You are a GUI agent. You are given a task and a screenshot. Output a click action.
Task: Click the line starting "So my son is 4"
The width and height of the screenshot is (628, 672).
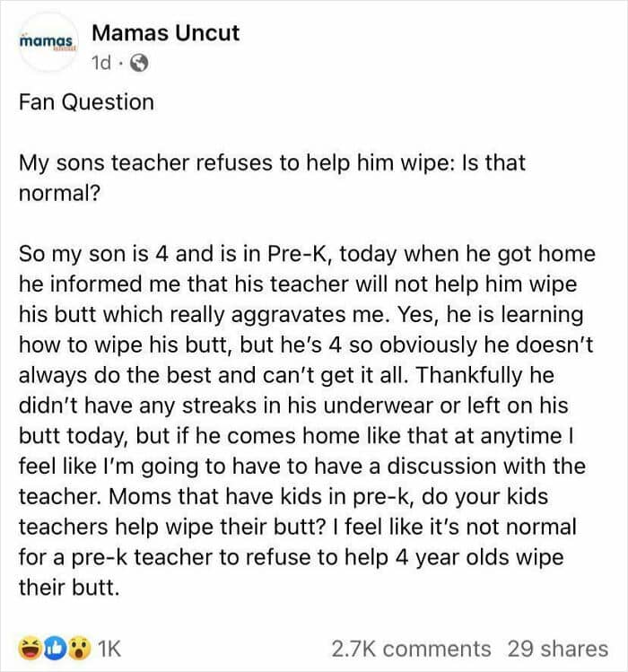coord(306,254)
